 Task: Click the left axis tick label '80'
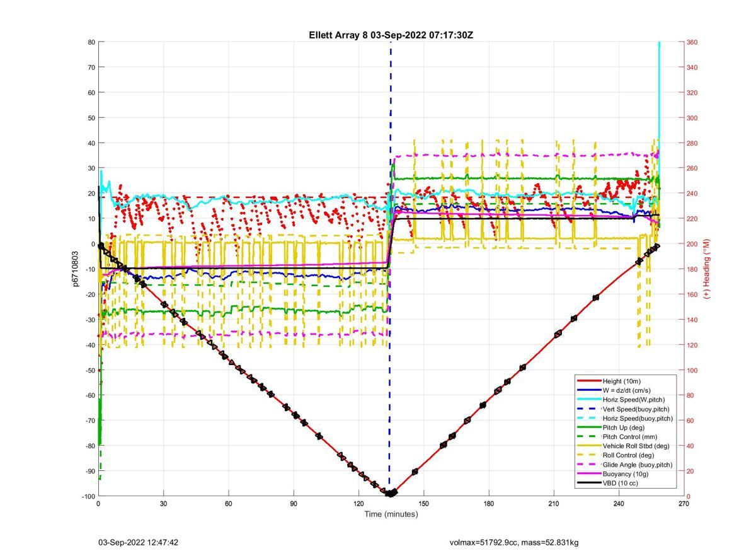tap(91, 42)
